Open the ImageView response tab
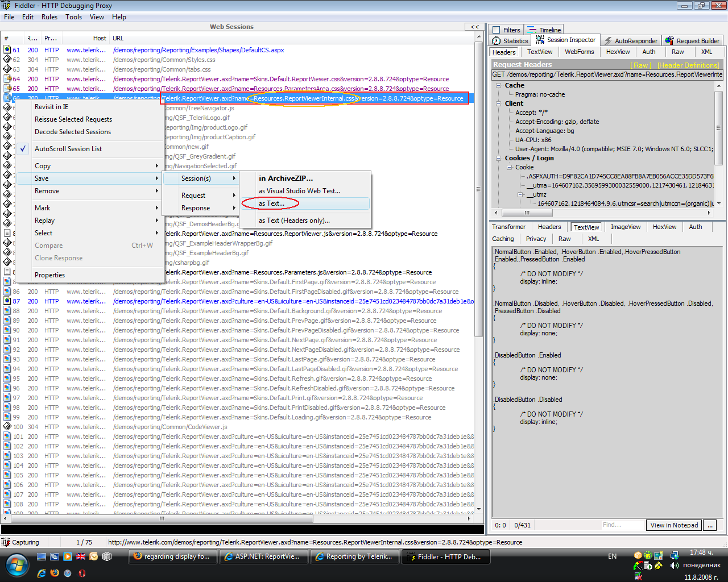Image resolution: width=728 pixels, height=582 pixels. point(626,227)
